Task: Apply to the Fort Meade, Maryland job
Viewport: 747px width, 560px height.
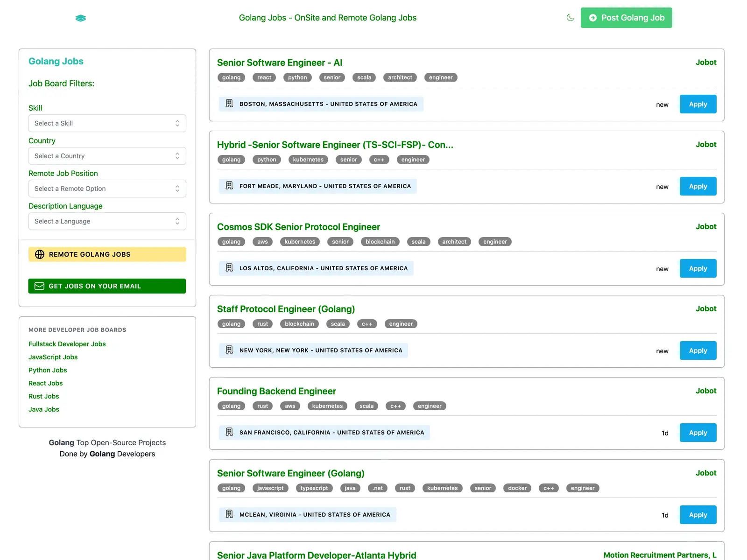Action: (x=698, y=186)
